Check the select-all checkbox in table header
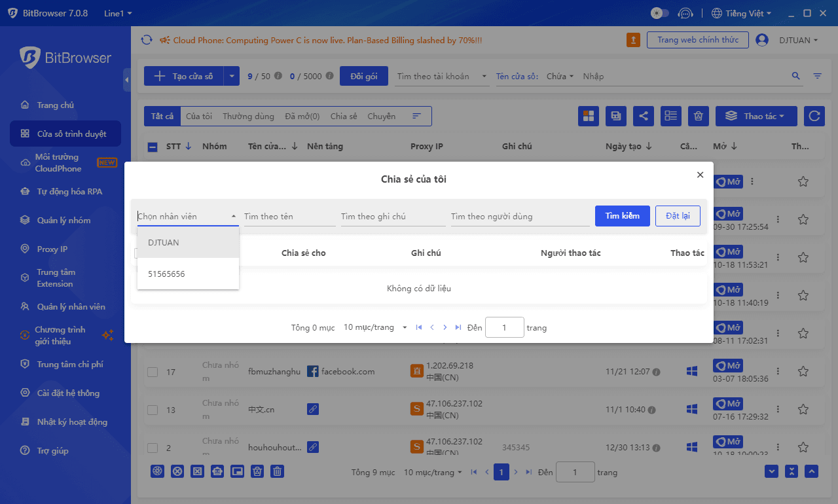Viewport: 838px width, 504px height. 153,146
